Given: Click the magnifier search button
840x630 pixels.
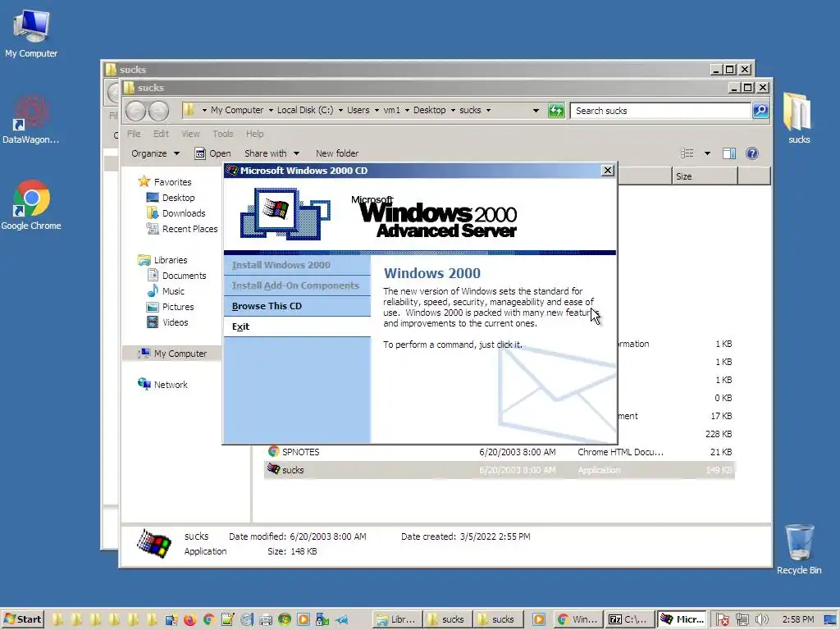Looking at the screenshot, I should (x=760, y=111).
